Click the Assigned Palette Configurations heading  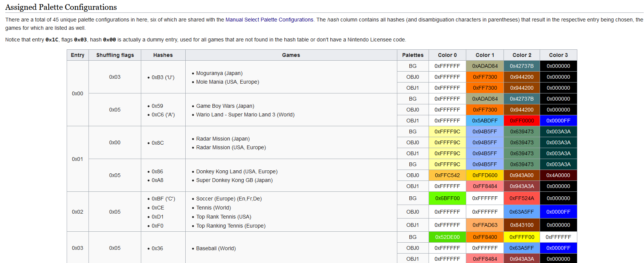(61, 7)
